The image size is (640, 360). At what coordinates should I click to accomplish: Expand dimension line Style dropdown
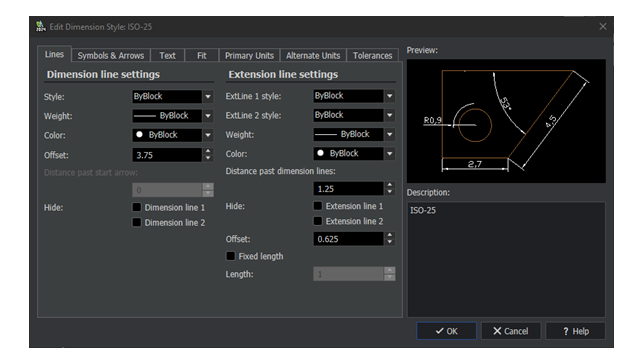208,97
